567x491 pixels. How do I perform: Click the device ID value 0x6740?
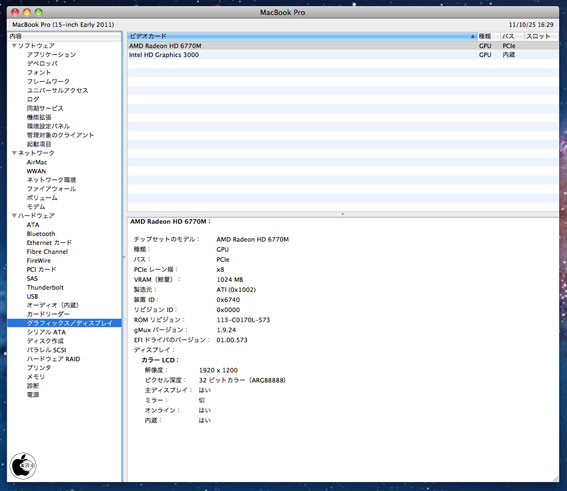pyautogui.click(x=228, y=300)
